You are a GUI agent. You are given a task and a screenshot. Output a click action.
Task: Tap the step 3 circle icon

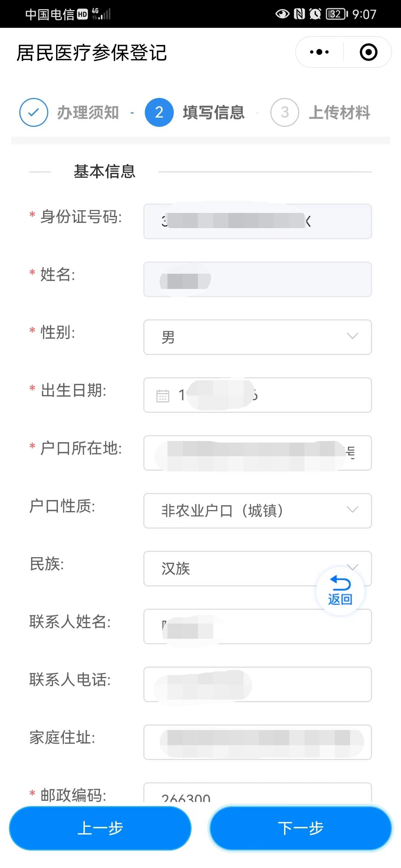click(284, 112)
